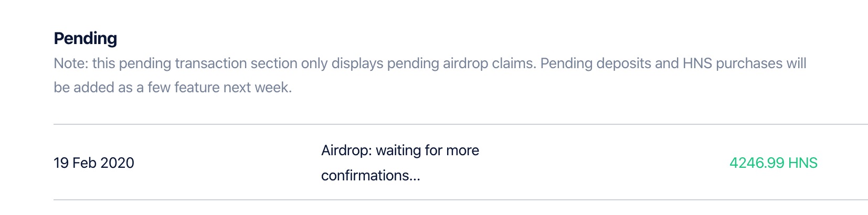Click the year 2020 in the date
Viewport: 868px width, 215px height.
click(117, 163)
